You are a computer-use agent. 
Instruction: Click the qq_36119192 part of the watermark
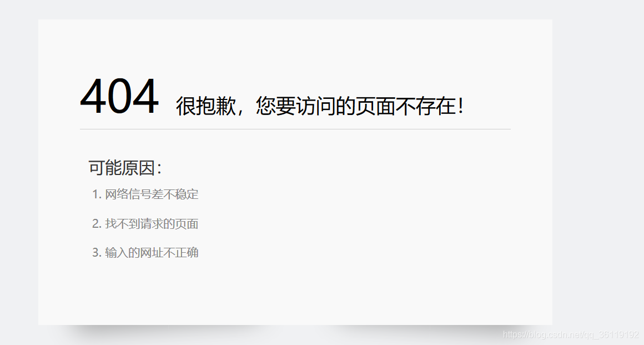(x=613, y=334)
